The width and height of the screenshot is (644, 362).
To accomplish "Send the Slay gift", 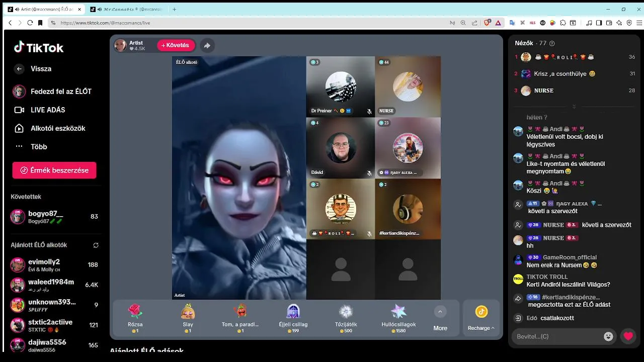I will pos(188,318).
